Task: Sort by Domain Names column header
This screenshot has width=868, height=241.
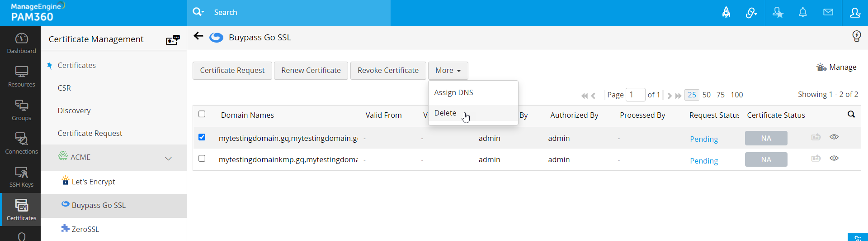Action: point(247,115)
